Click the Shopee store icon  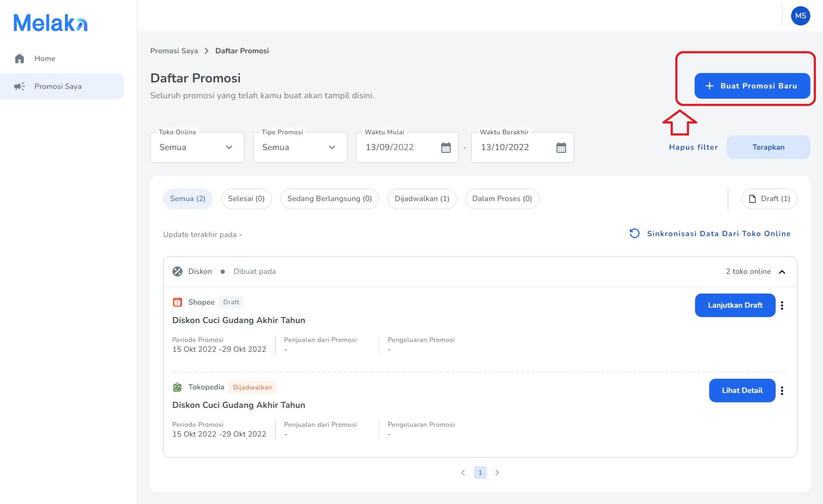pos(177,302)
